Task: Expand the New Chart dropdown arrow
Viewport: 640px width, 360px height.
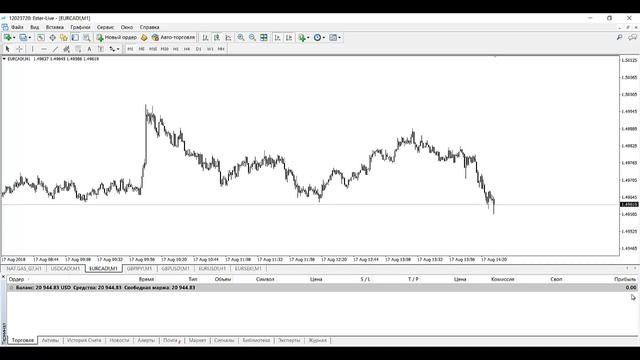Action: coord(14,38)
